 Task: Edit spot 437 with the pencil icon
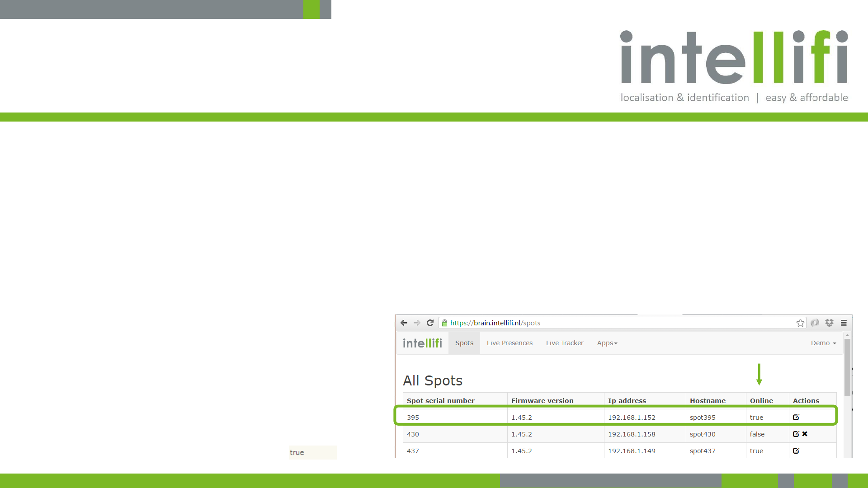796,450
